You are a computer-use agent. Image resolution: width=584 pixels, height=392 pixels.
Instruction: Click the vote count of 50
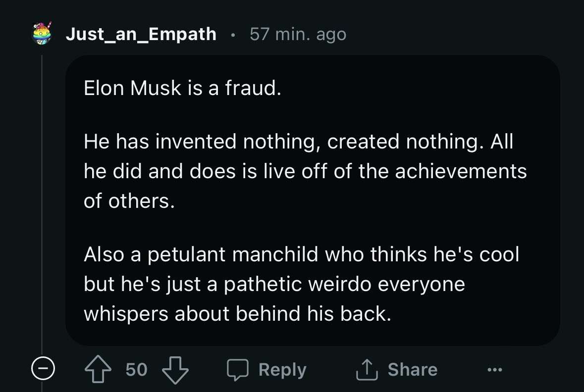(x=136, y=370)
